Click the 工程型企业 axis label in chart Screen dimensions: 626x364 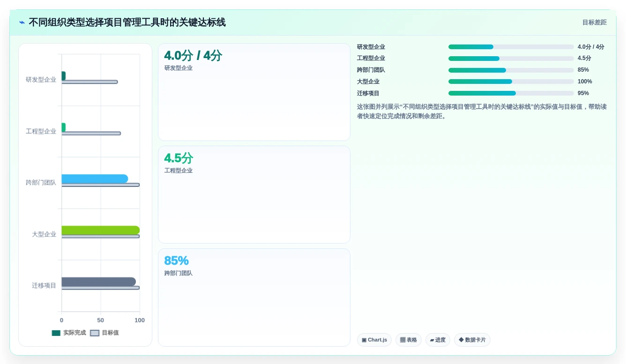tap(41, 131)
